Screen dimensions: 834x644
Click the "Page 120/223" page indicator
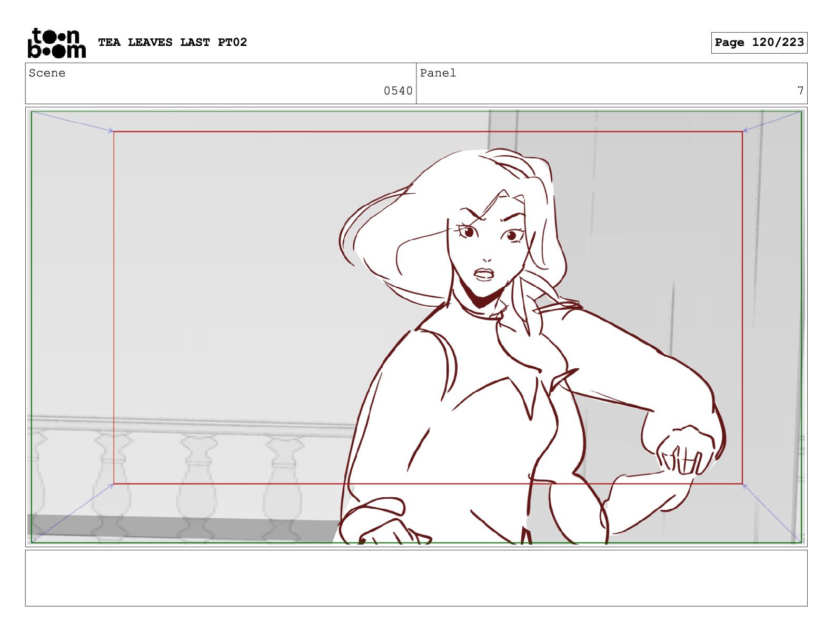759,43
